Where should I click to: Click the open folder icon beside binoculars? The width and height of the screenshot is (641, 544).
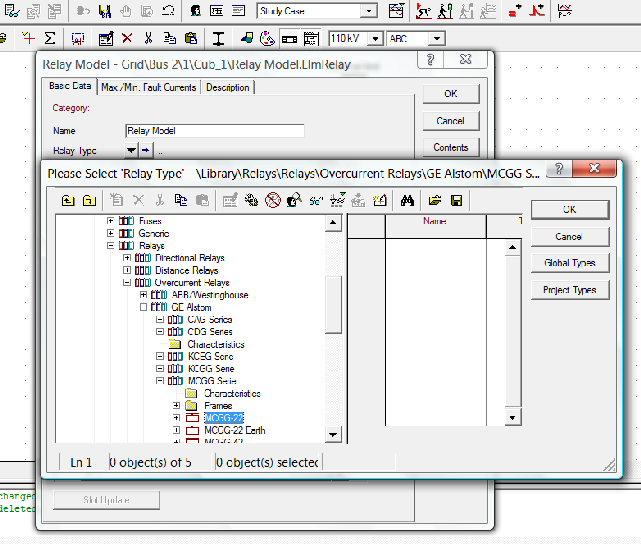click(436, 200)
